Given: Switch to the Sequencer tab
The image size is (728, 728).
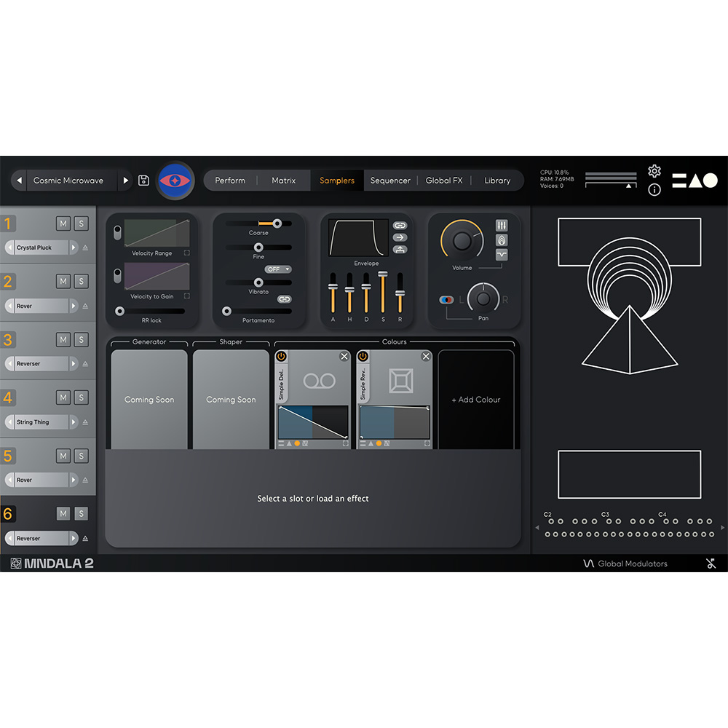Looking at the screenshot, I should (x=390, y=181).
